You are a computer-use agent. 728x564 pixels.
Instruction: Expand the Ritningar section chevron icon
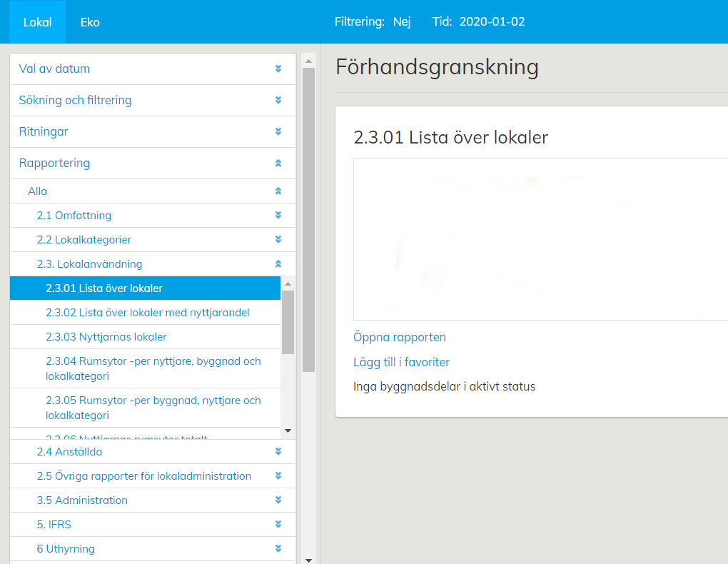(x=278, y=132)
